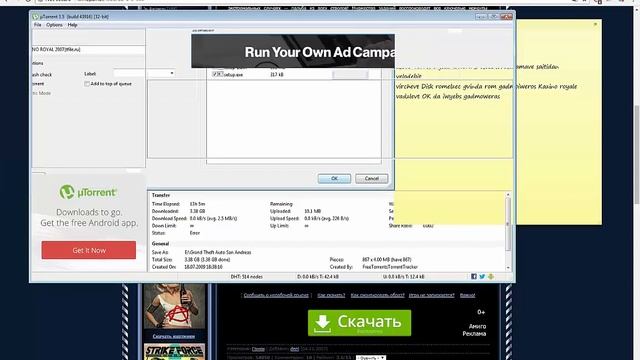Click the Status value Error

point(195,233)
